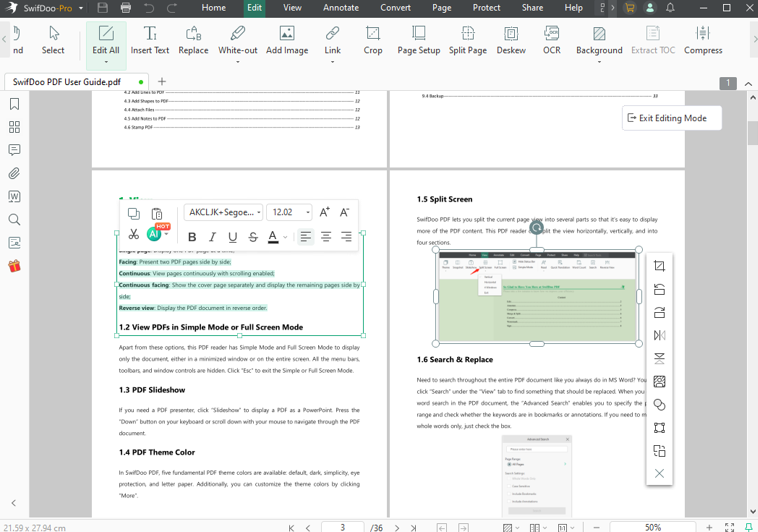Toggle underline formatting
758x532 pixels.
point(233,237)
